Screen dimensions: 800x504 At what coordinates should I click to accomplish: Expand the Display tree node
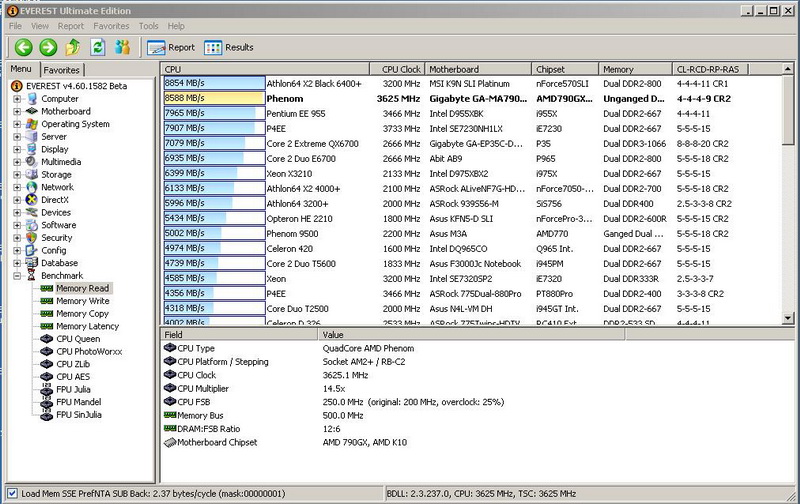[17, 149]
